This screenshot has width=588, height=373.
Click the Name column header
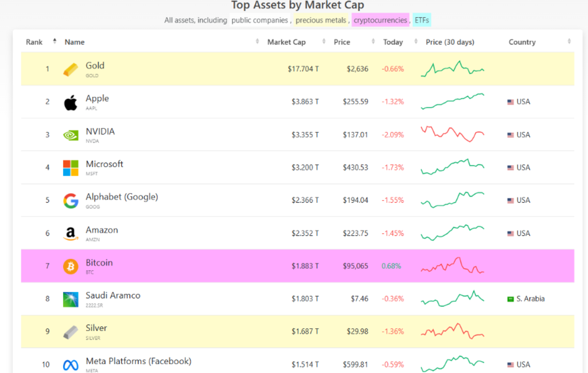pyautogui.click(x=74, y=42)
